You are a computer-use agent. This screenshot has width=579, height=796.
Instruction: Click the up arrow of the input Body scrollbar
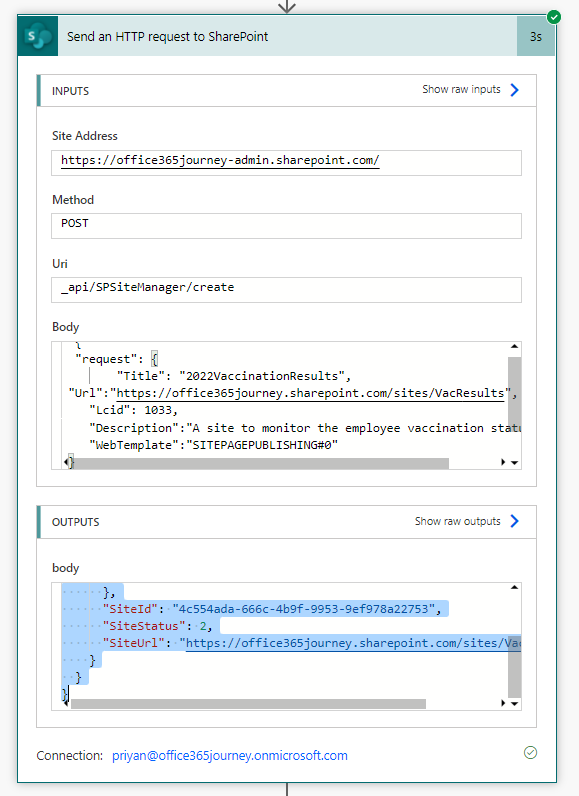[x=514, y=346]
